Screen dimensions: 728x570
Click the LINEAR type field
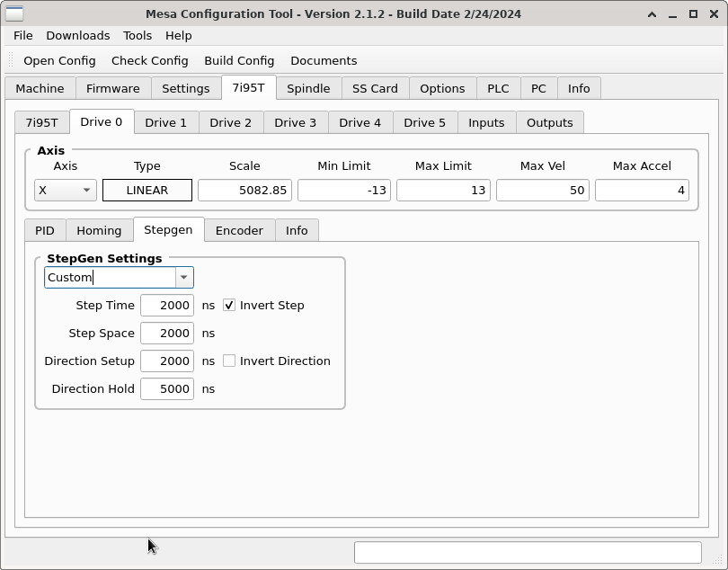147,190
